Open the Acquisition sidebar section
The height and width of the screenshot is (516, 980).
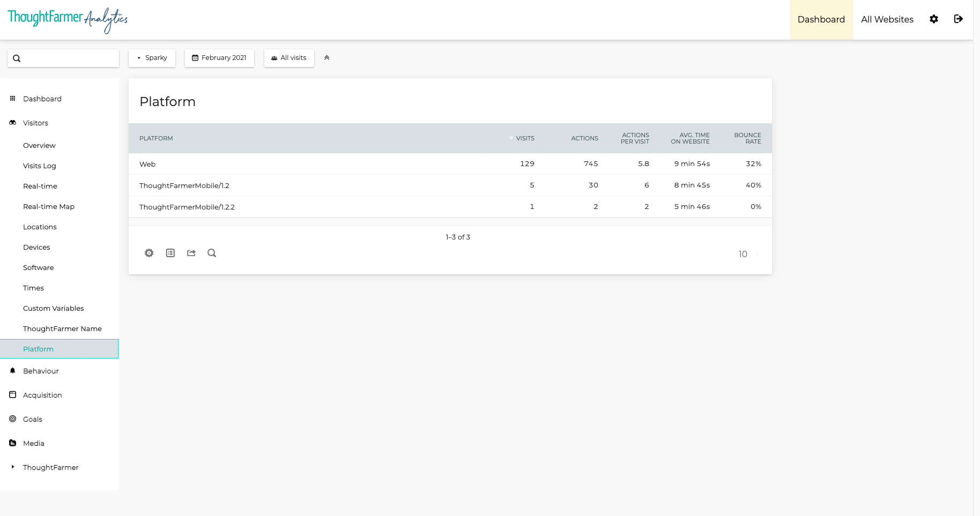click(42, 395)
